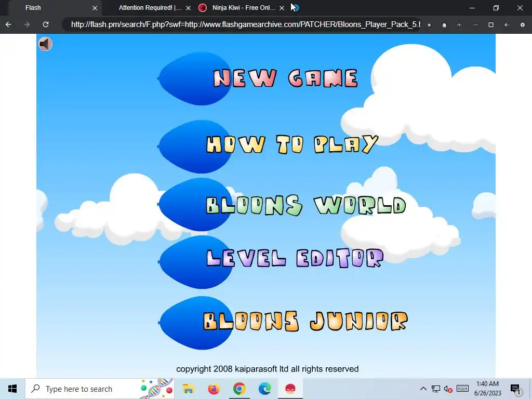Go forward to the next page
This screenshot has height=399, width=532.
[x=27, y=24]
